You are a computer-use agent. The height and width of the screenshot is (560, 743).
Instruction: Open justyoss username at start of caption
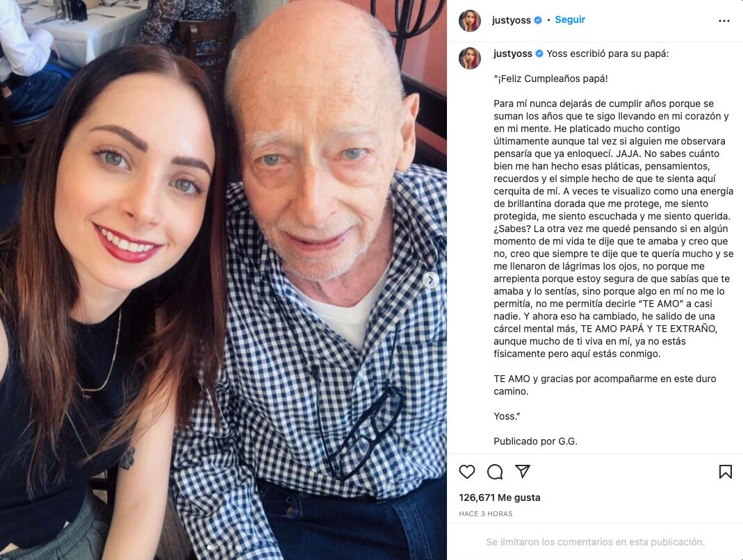[513, 53]
